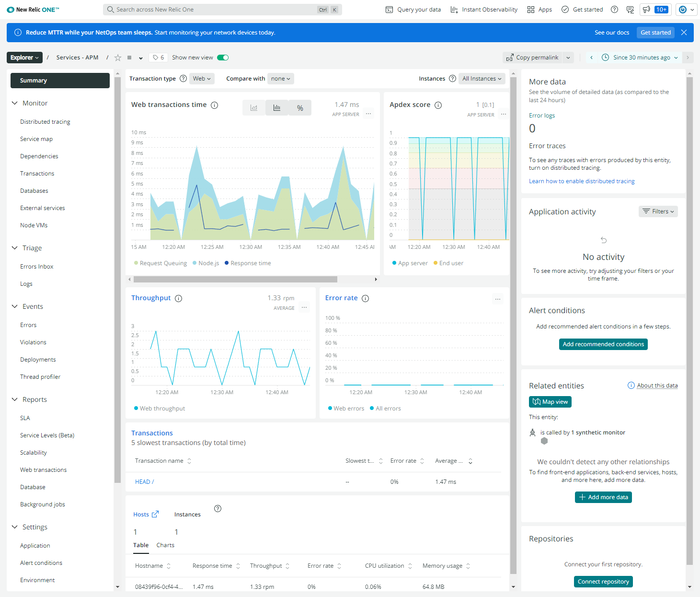Collapse the Monitor sidebar section
The height and width of the screenshot is (597, 700).
point(14,103)
